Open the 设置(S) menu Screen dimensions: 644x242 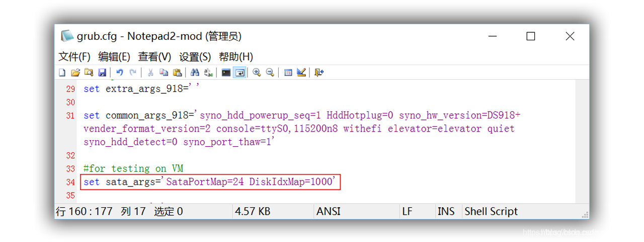click(195, 56)
